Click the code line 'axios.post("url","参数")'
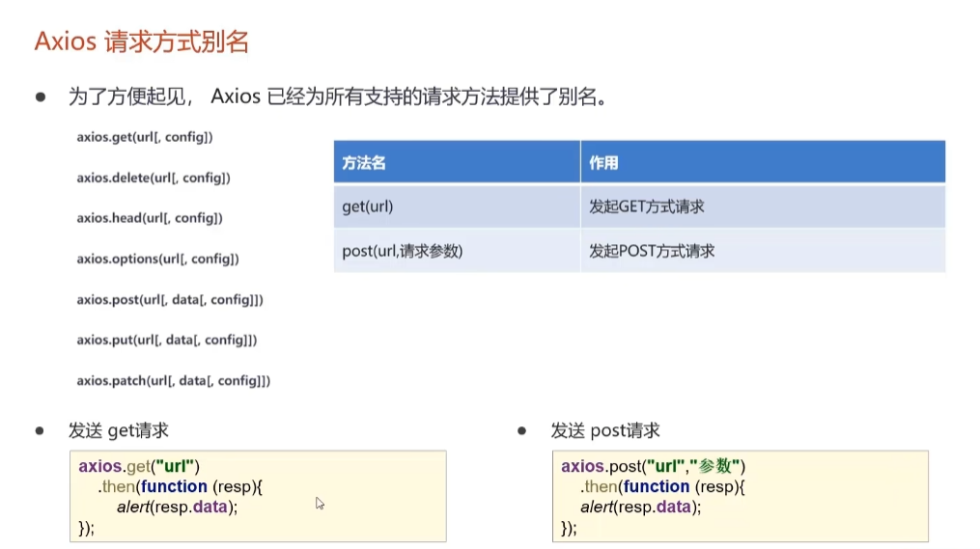Image resolution: width=980 pixels, height=549 pixels. (653, 466)
